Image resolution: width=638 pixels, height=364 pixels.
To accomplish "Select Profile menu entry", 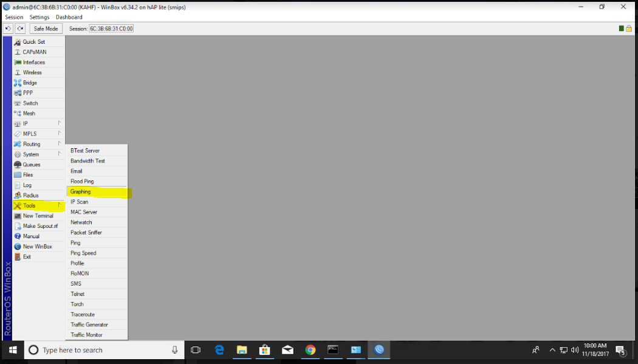I will tap(97, 264).
